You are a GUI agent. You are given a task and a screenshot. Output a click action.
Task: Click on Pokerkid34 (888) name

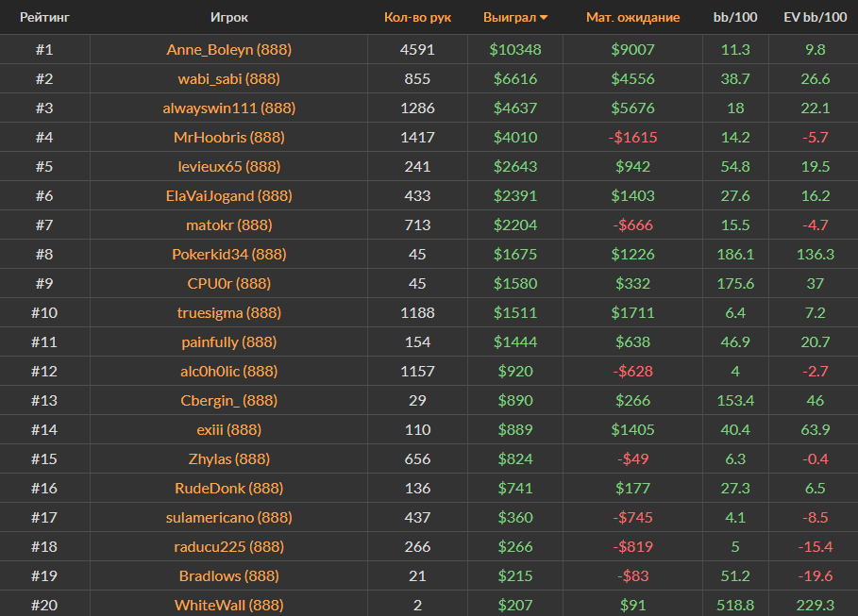[229, 255]
